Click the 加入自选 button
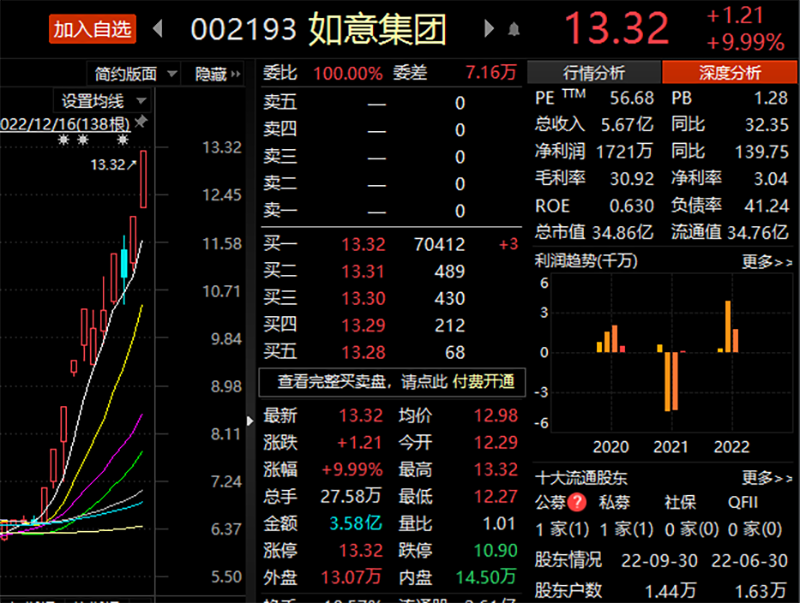 point(92,29)
